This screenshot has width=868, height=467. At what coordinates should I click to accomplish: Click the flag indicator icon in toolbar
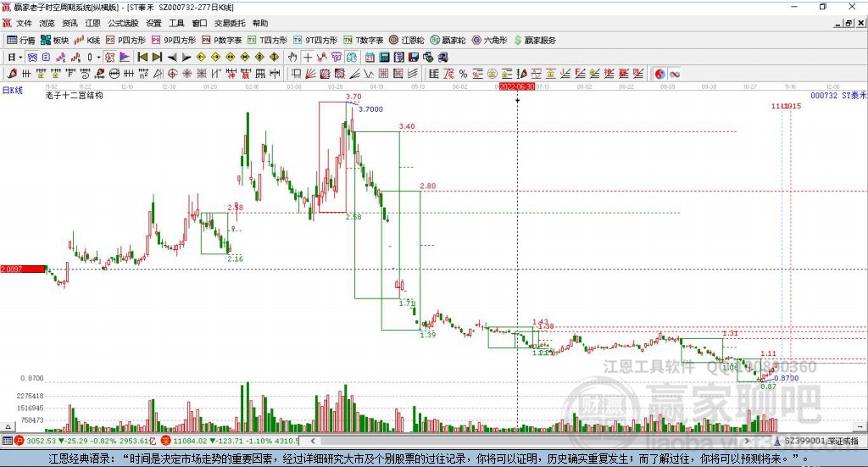(x=125, y=57)
